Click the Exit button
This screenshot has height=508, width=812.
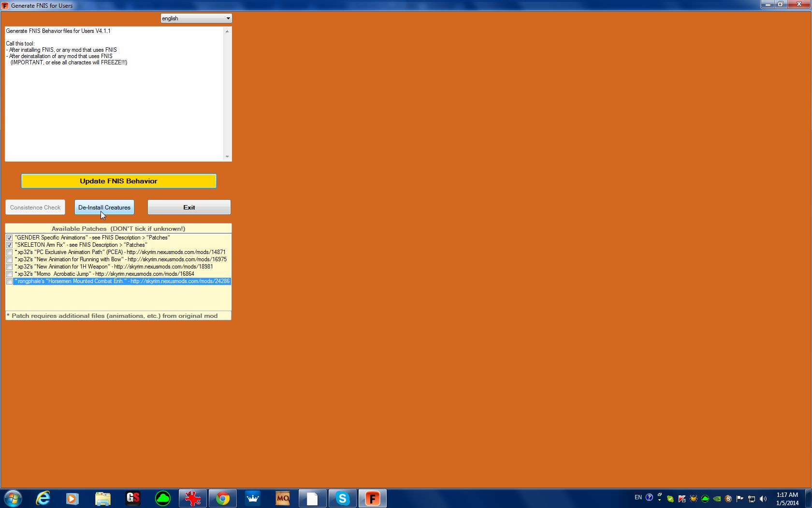click(x=189, y=207)
